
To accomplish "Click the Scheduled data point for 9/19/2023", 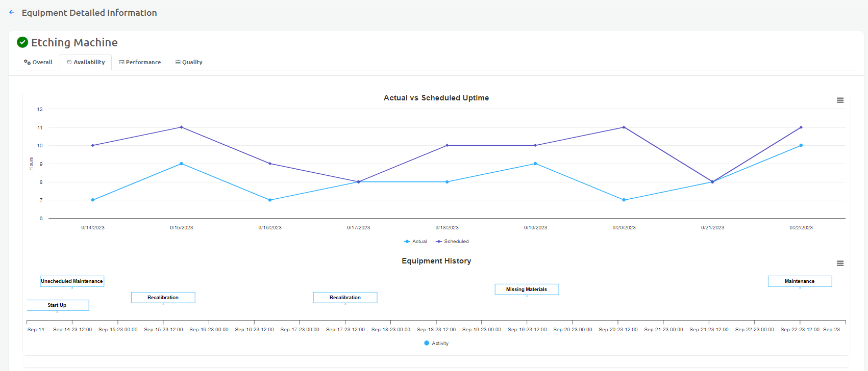I will click(535, 145).
